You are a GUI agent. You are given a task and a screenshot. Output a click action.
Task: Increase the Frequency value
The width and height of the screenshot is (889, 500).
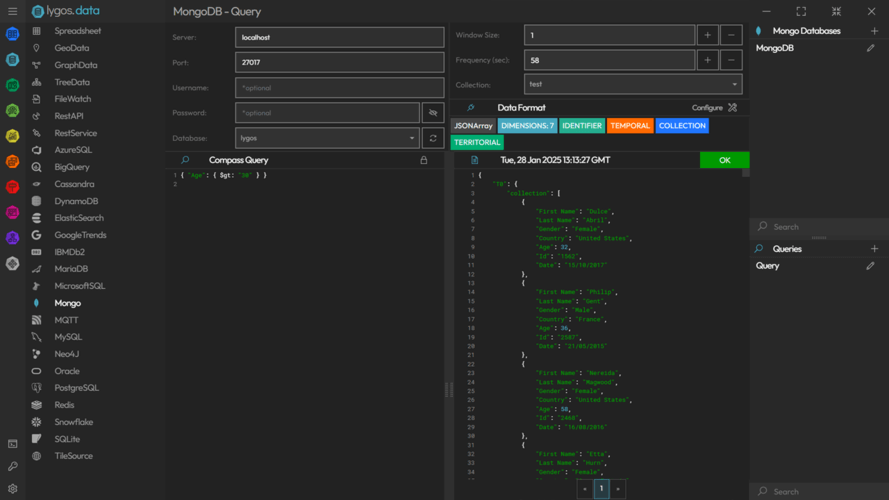(x=708, y=60)
